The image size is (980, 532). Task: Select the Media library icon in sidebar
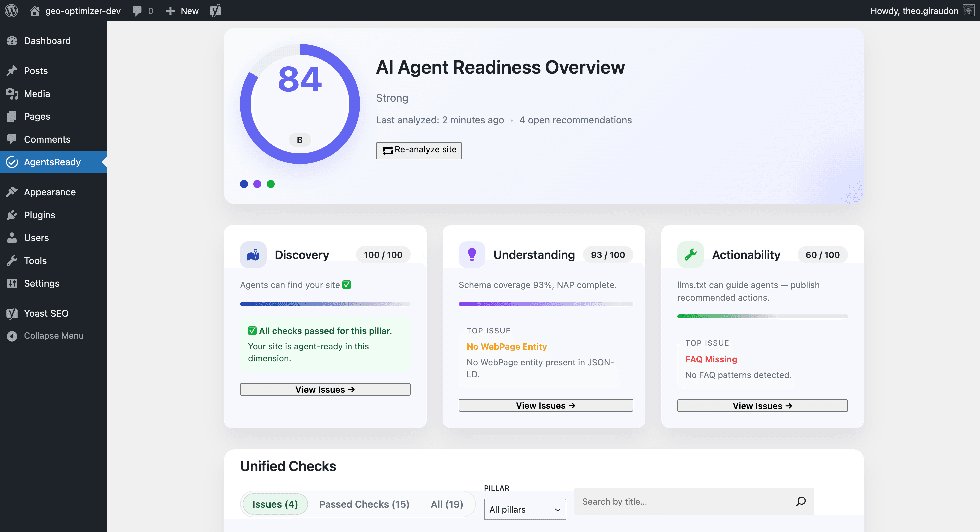[x=12, y=93]
